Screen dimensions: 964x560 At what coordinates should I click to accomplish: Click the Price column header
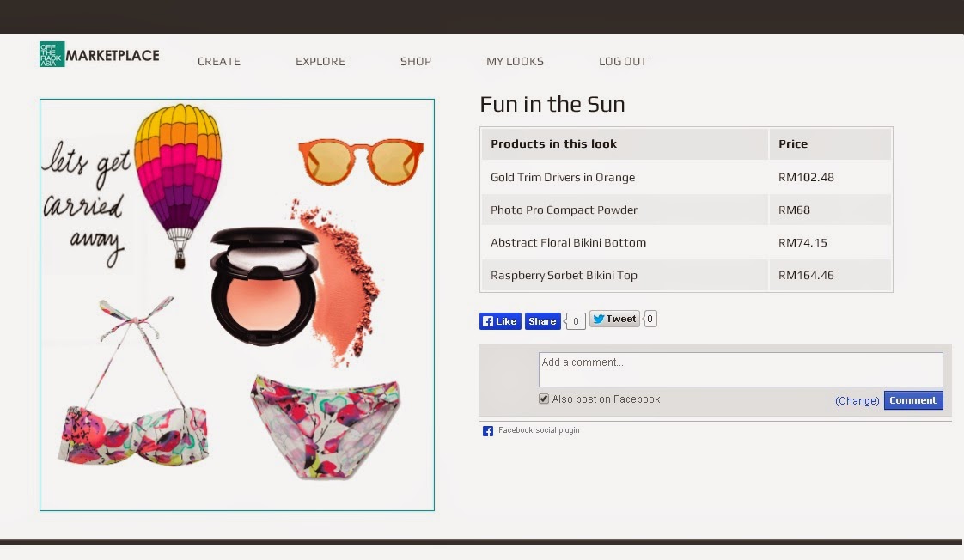793,143
